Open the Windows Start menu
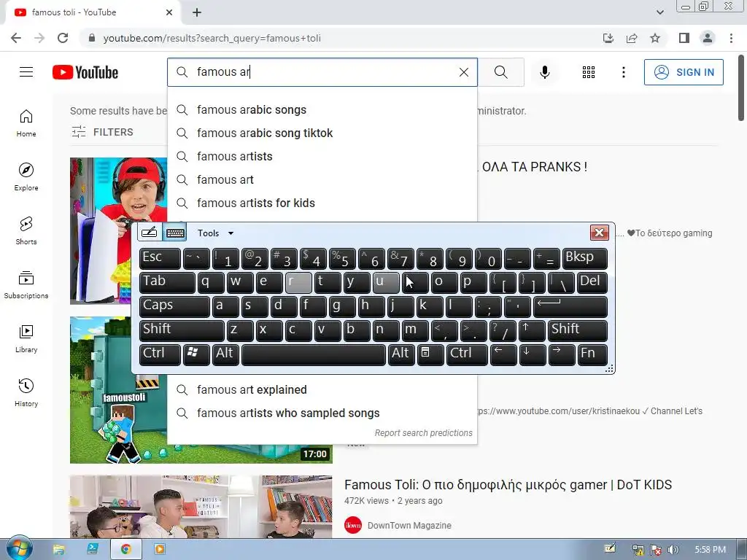 click(x=19, y=548)
